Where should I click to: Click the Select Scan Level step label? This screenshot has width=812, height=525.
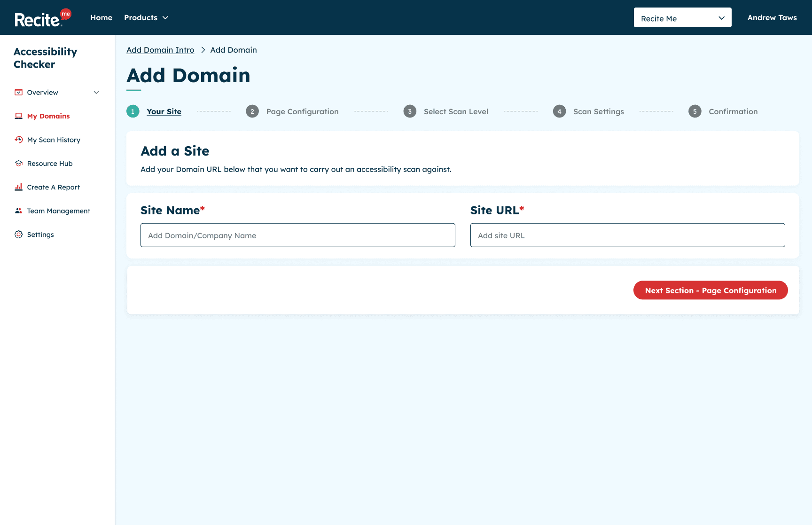(456, 111)
